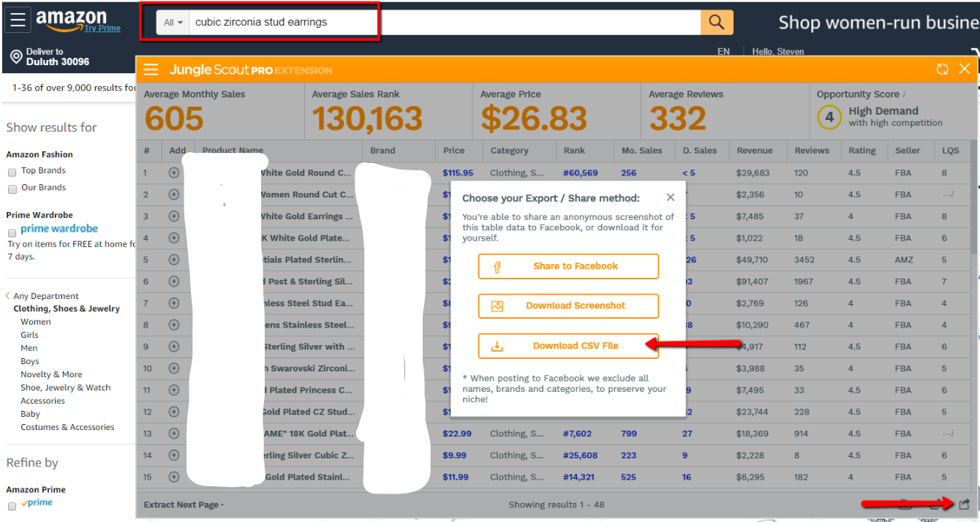Viewport: 980px width, 522px height.
Task: Click the delivery location pin icon
Action: 16,57
